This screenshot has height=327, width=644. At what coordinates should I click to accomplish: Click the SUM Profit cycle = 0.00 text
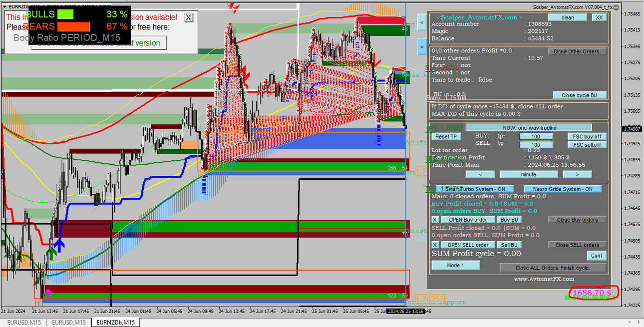coord(476,254)
